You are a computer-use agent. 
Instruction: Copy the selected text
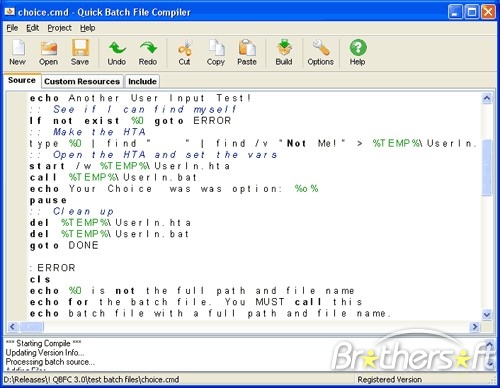pos(216,52)
